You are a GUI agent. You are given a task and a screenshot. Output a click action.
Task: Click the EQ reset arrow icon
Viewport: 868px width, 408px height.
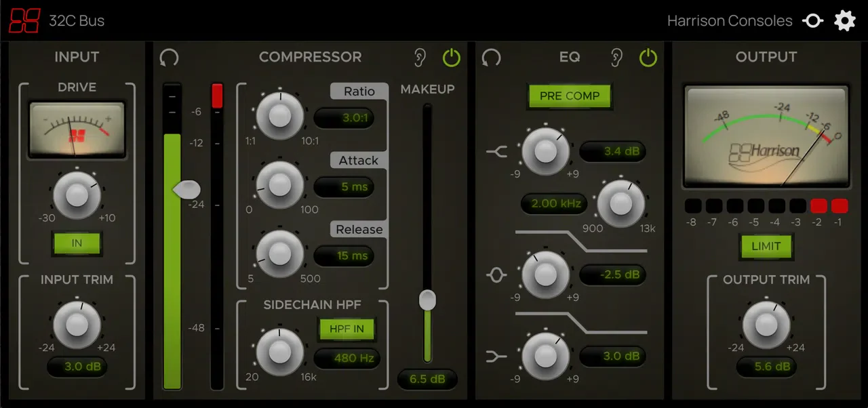click(491, 57)
